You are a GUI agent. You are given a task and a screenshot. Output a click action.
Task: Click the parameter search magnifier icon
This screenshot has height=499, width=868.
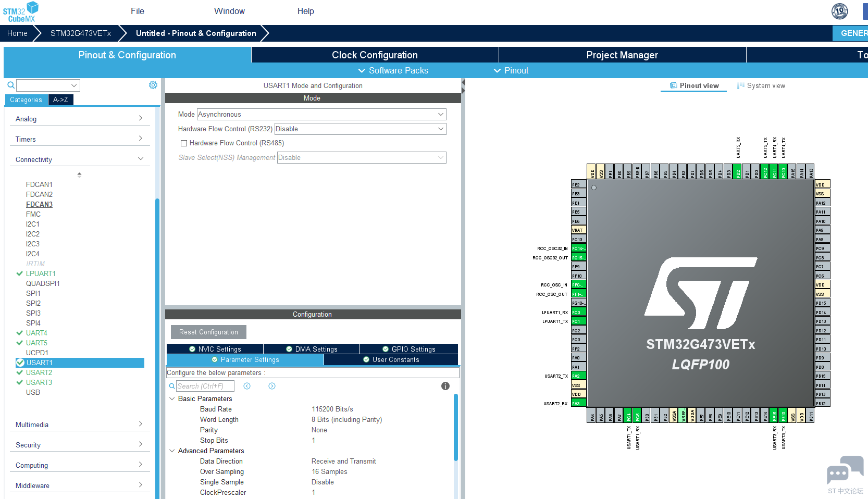(x=172, y=386)
